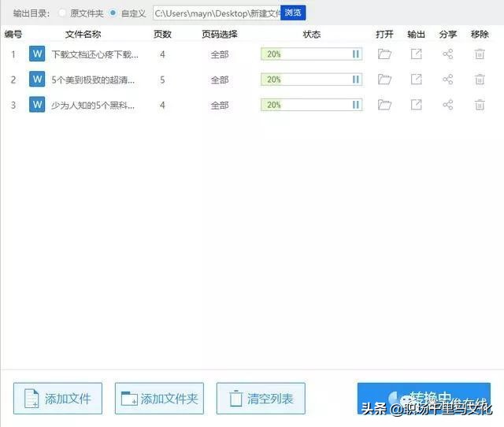Share the file in row 2
This screenshot has height=427, width=504.
coord(448,80)
